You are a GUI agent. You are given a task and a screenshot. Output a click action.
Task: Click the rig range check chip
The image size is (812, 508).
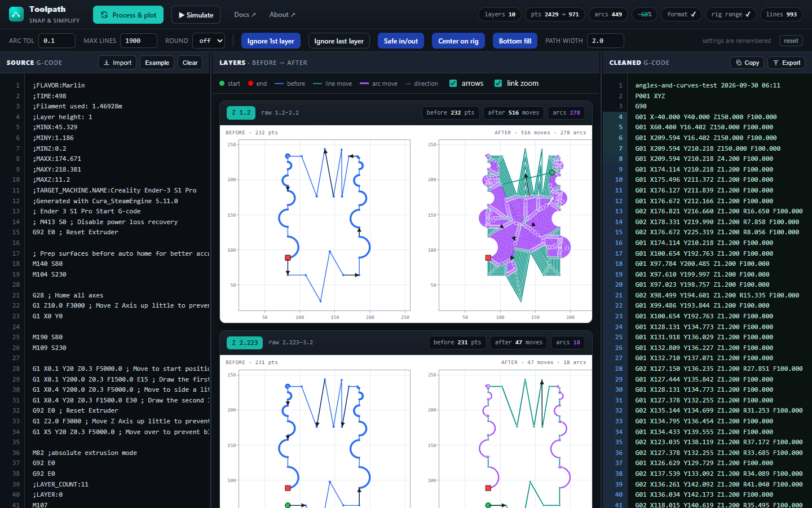(731, 14)
